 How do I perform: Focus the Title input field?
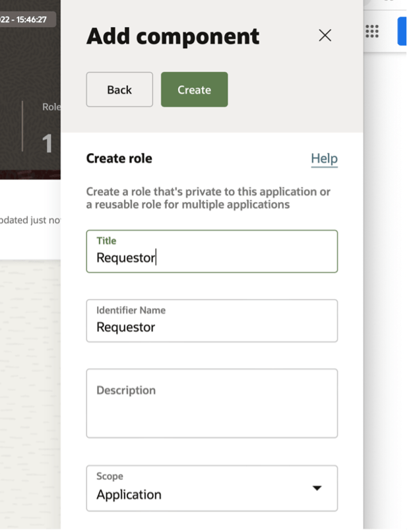tap(212, 257)
